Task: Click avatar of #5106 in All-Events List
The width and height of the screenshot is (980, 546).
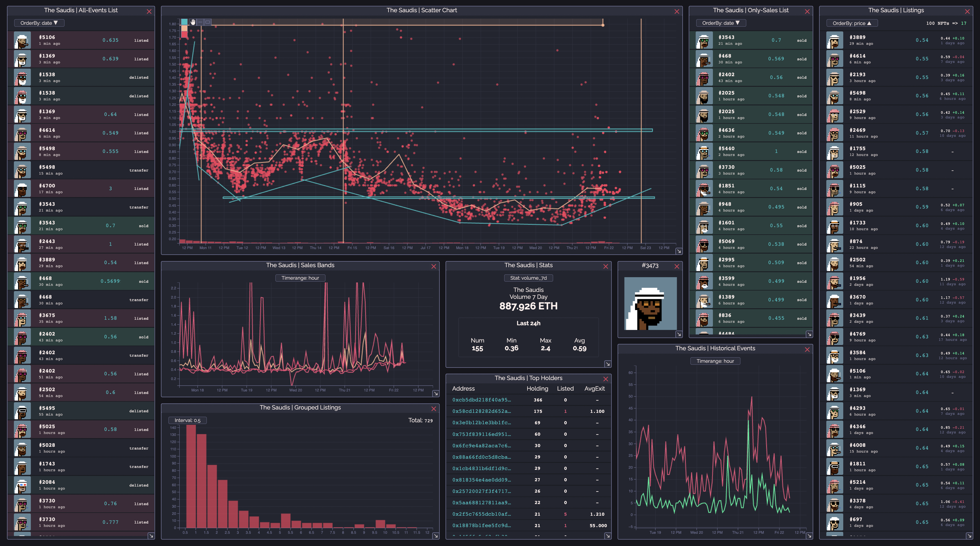Action: pos(22,40)
